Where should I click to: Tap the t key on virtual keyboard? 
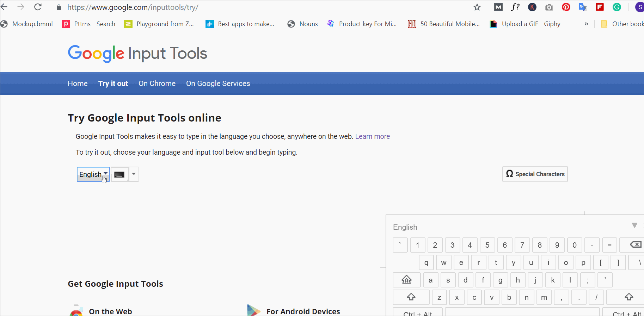tap(496, 262)
